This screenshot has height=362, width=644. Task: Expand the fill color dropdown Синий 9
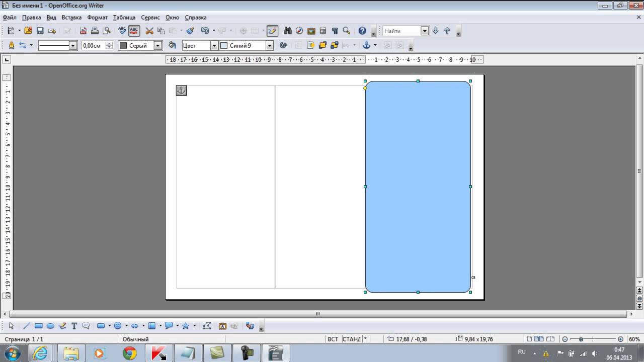click(269, 45)
